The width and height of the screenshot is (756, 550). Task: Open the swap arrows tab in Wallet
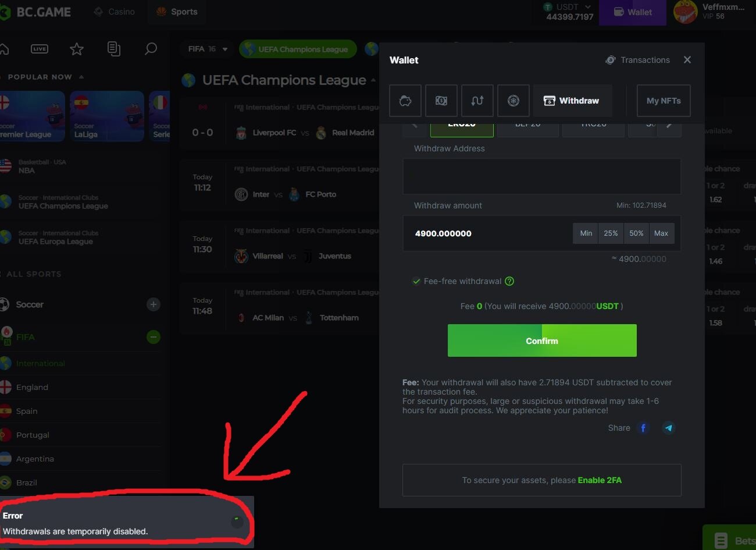[477, 101]
